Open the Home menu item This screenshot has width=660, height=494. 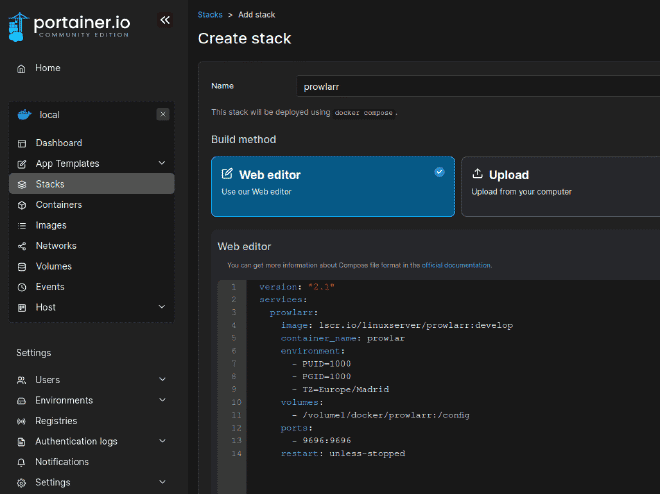click(x=48, y=68)
